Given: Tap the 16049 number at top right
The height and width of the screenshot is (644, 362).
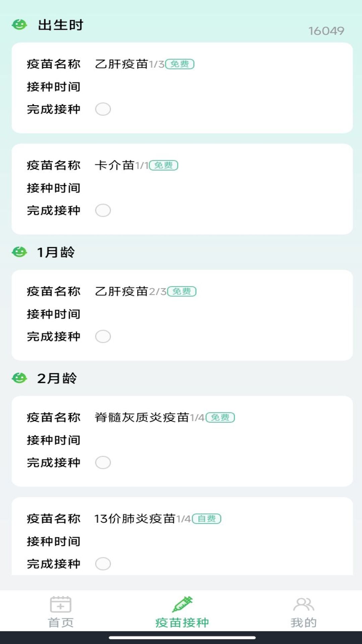Looking at the screenshot, I should tap(326, 31).
